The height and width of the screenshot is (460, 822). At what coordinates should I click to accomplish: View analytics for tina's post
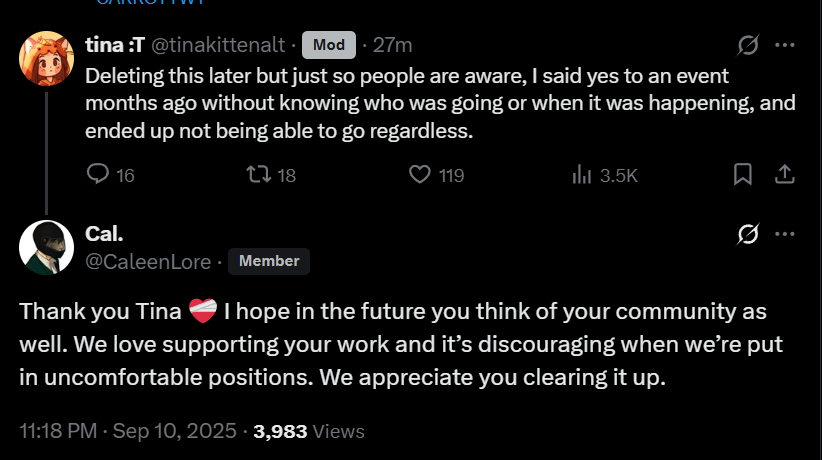(582, 175)
